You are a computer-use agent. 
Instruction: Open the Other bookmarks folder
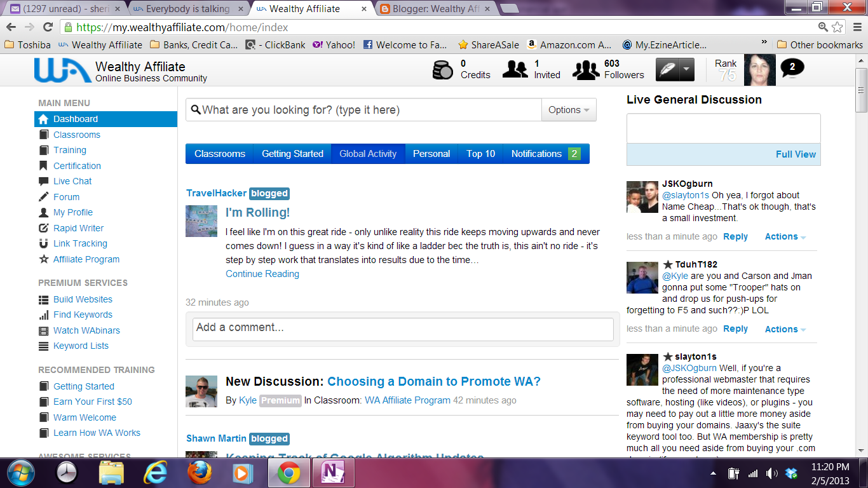click(820, 45)
